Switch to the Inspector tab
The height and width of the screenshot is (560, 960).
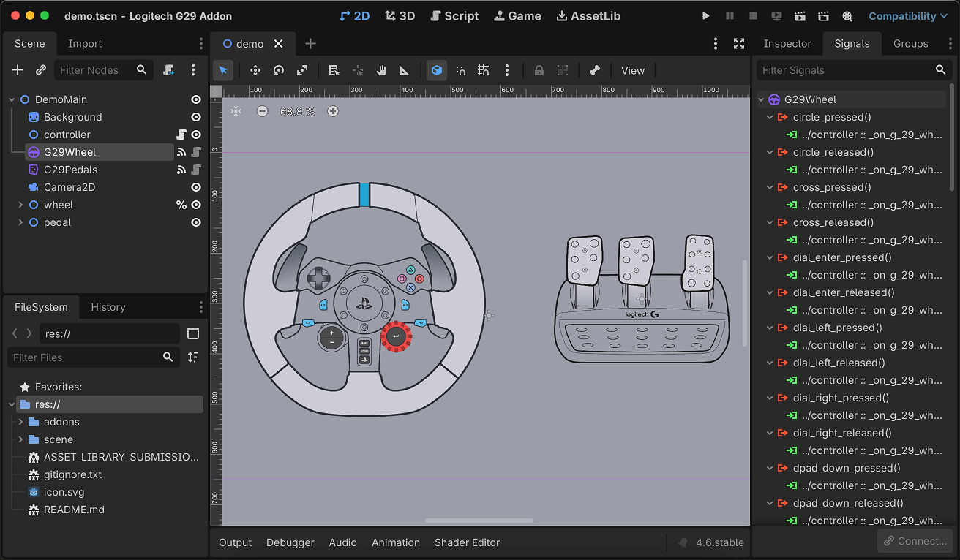[x=787, y=44]
